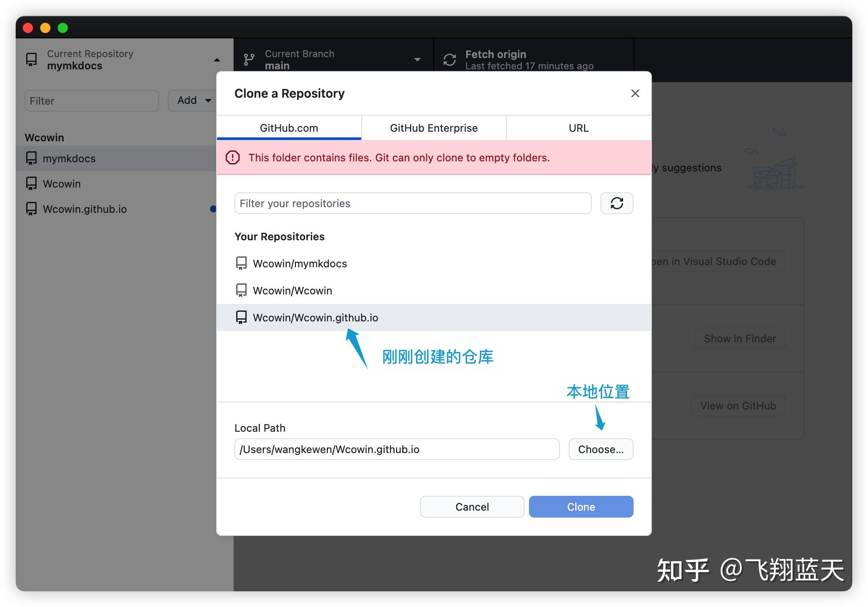This screenshot has height=607, width=868.
Task: Open the Current Branch dropdown
Action: click(x=417, y=59)
